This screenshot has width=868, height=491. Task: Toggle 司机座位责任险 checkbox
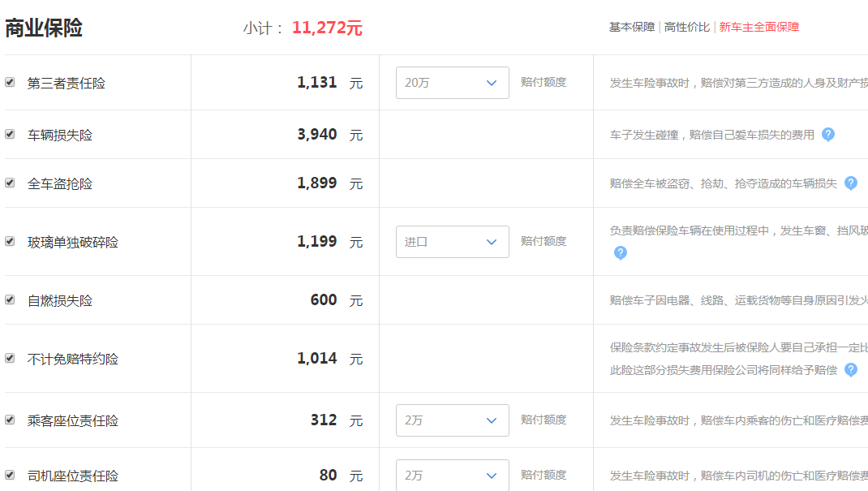[x=10, y=475]
